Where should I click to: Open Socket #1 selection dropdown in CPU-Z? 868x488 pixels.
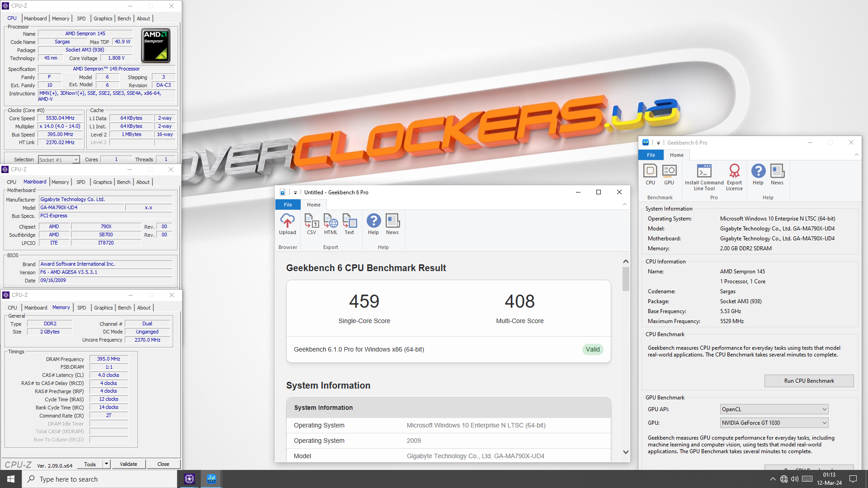coord(59,160)
